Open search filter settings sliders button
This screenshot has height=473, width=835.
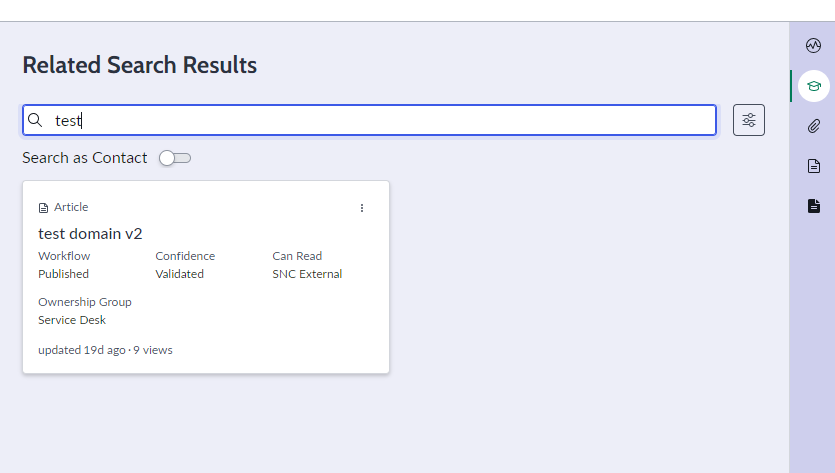tap(748, 120)
